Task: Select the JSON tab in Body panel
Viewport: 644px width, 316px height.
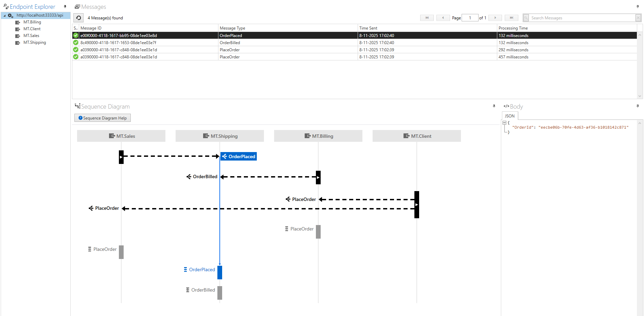Action: tap(509, 116)
